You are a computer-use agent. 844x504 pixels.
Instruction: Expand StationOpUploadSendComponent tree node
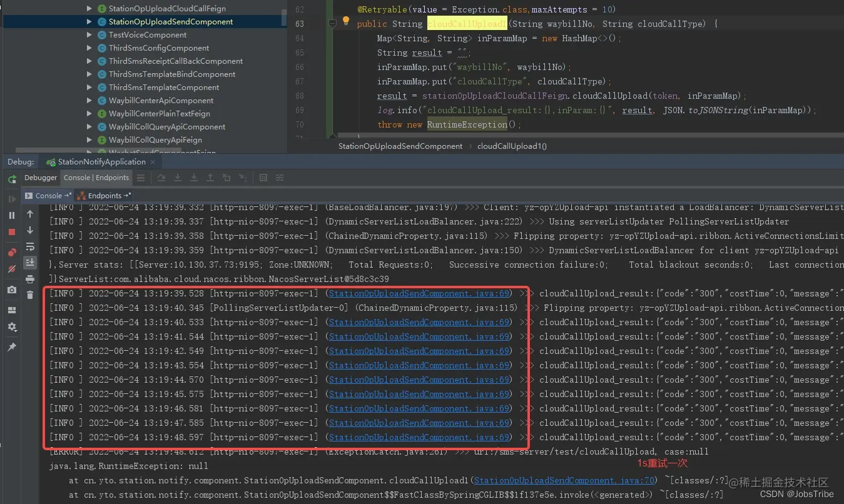[x=89, y=22]
